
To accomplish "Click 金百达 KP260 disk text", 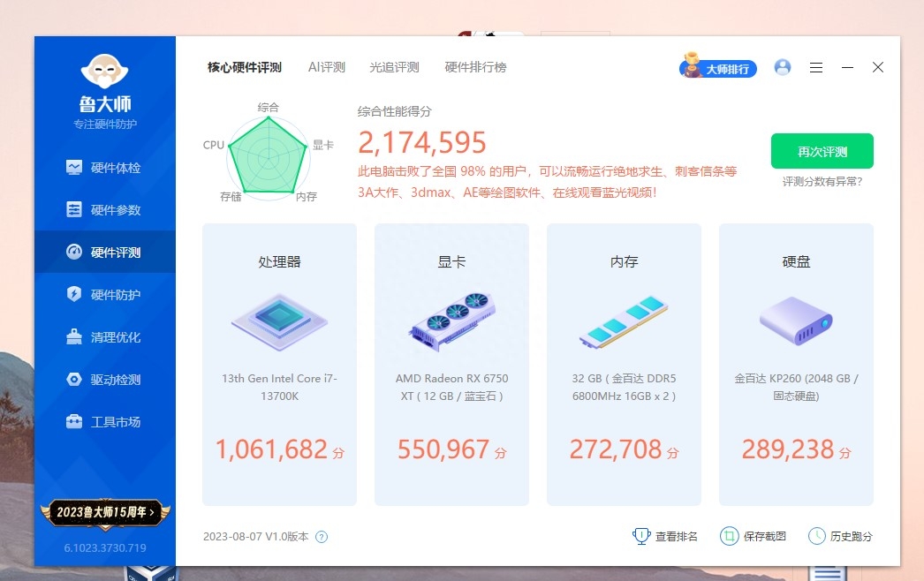I will [x=796, y=387].
